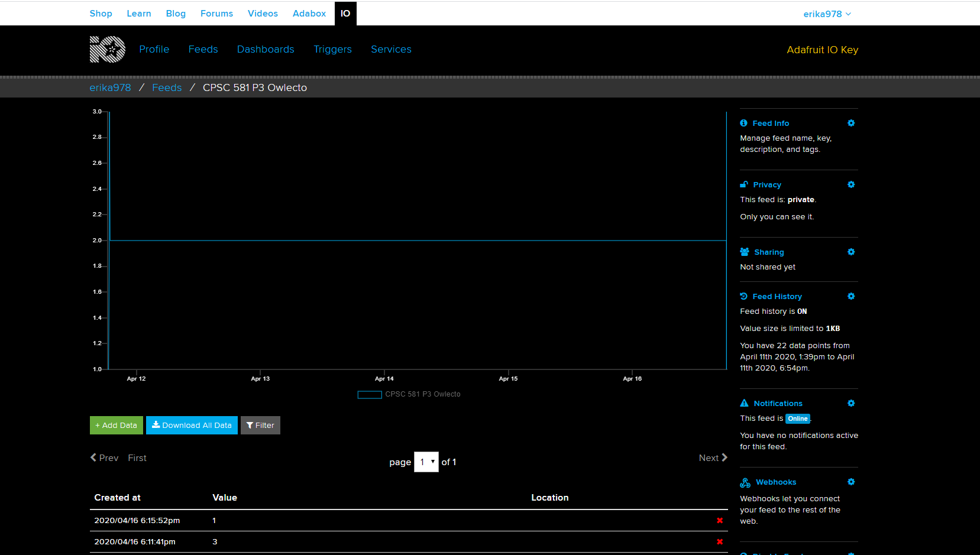The height and width of the screenshot is (555, 980).
Task: Go to Next page of data
Action: coord(713,458)
